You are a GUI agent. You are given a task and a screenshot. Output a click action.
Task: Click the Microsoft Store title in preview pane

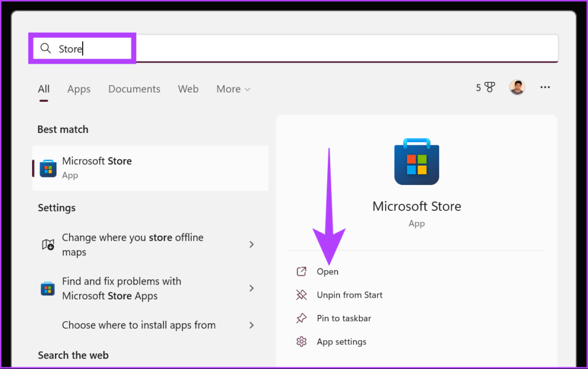[x=417, y=206]
